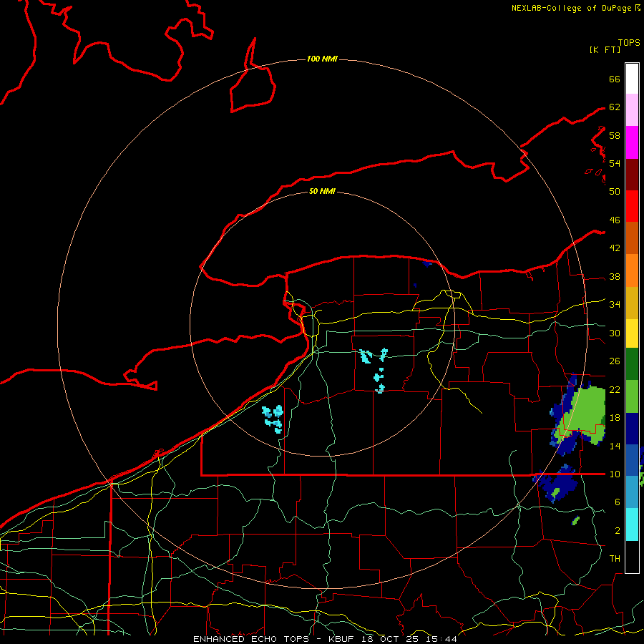Click the black TH threshold swatch
Screen dimensions: 644x644
click(632, 557)
